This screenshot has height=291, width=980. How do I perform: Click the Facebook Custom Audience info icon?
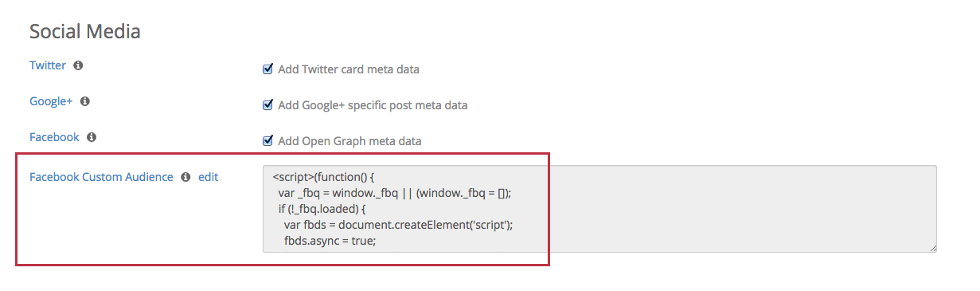(x=185, y=177)
